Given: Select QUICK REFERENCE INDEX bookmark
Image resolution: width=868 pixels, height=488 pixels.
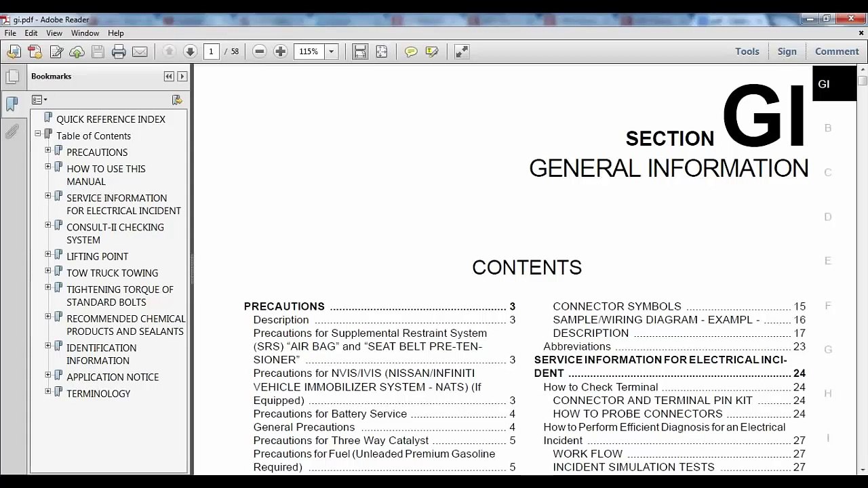Looking at the screenshot, I should [111, 119].
